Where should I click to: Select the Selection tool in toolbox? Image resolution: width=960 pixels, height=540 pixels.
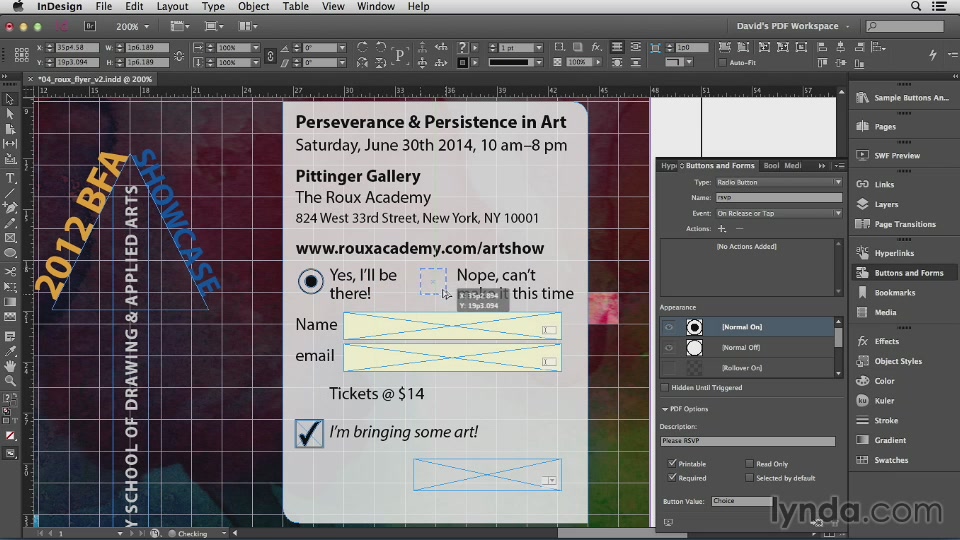[x=10, y=99]
